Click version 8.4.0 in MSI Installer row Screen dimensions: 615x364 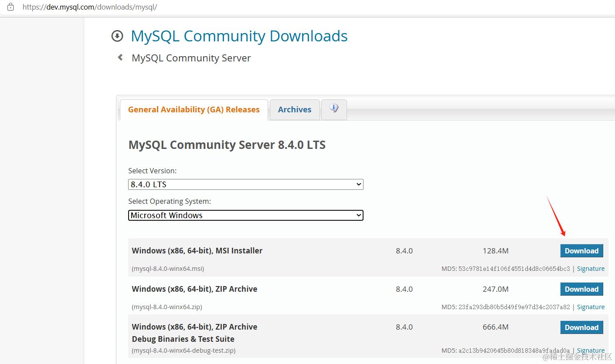click(404, 251)
